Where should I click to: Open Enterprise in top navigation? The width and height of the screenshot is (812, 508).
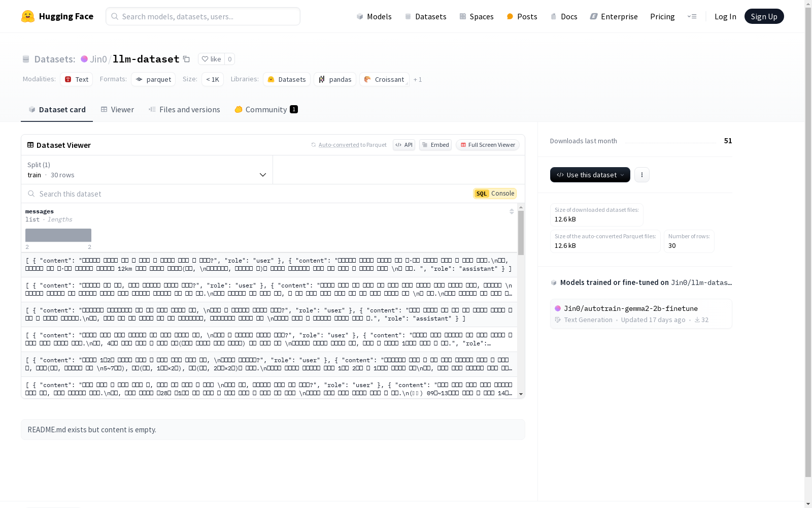614,16
